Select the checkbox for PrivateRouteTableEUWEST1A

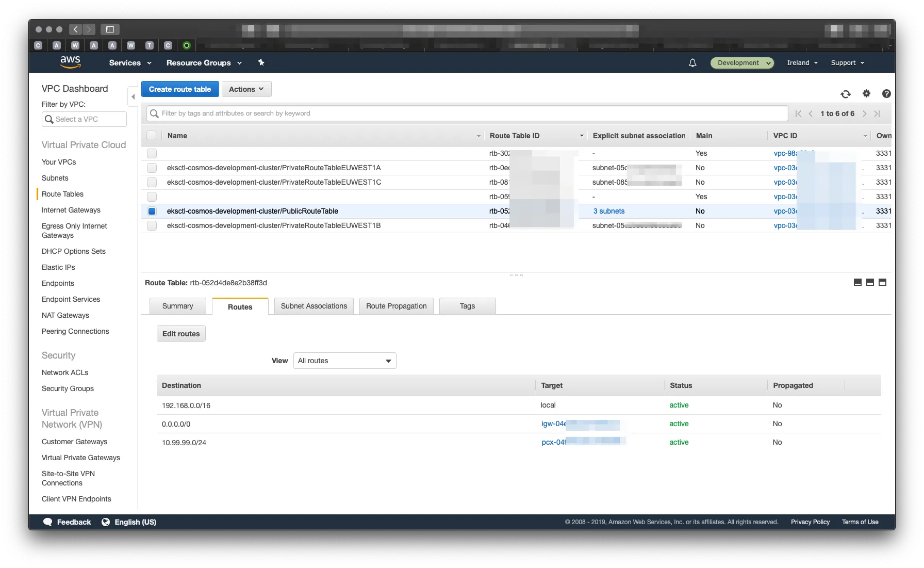[152, 168]
